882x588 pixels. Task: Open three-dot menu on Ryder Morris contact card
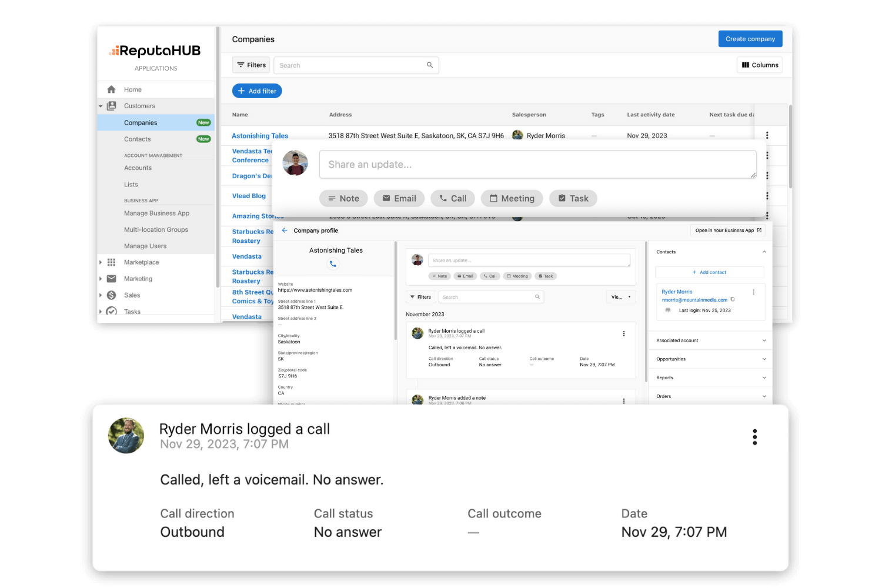[x=753, y=292]
